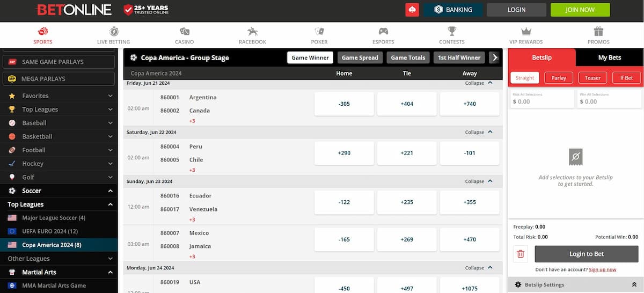Screen dimensions: 644x293
Task: Select the Teaser bet type
Action: tap(592, 78)
